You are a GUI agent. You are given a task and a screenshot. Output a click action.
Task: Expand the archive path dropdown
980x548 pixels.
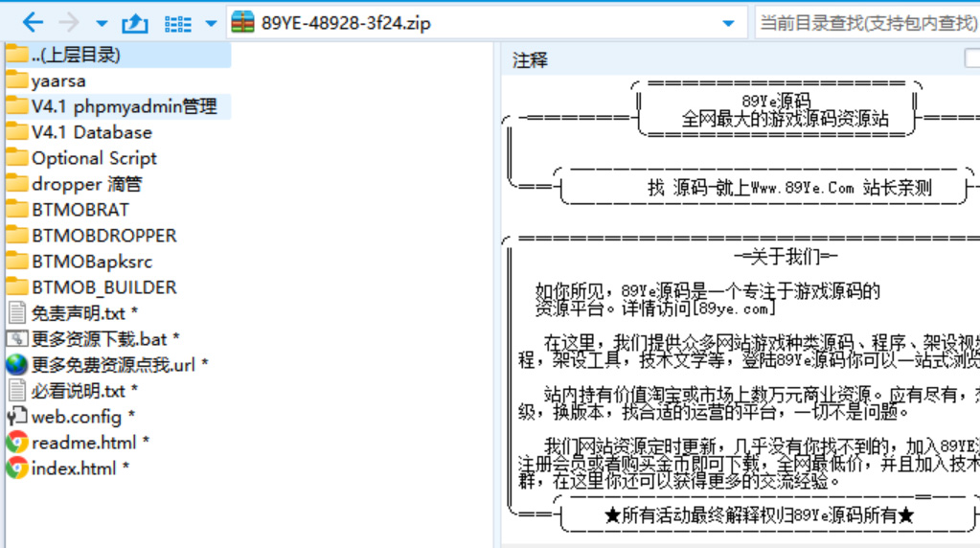coord(728,23)
